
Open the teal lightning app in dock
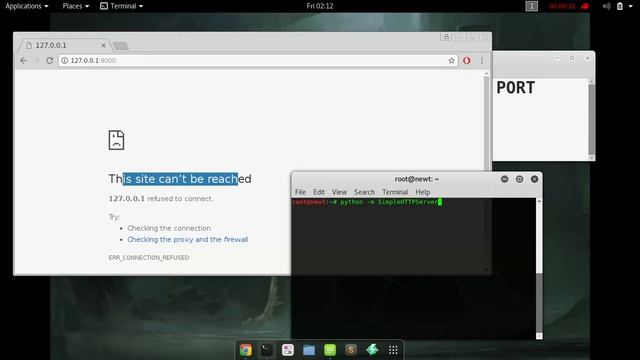372,350
